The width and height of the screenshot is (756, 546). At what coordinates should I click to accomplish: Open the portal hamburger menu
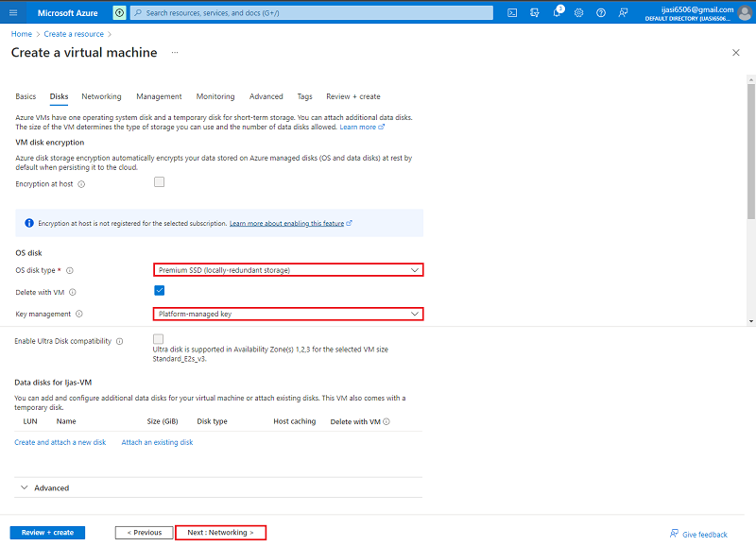click(x=12, y=12)
